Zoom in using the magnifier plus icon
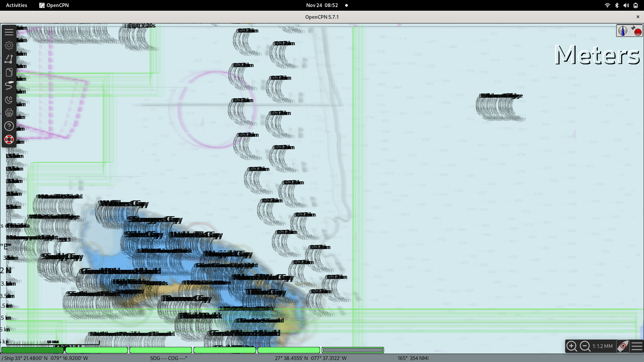644x362 pixels. 572,346
